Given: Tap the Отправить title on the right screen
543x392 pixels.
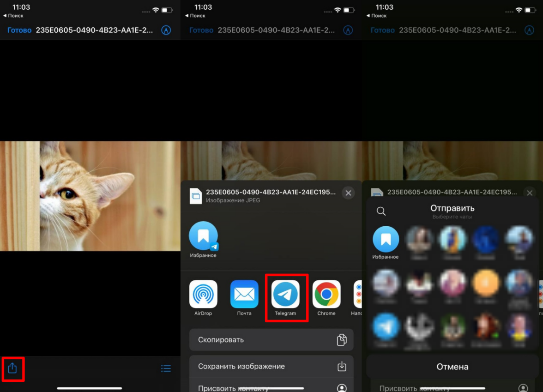Looking at the screenshot, I should coord(452,208).
